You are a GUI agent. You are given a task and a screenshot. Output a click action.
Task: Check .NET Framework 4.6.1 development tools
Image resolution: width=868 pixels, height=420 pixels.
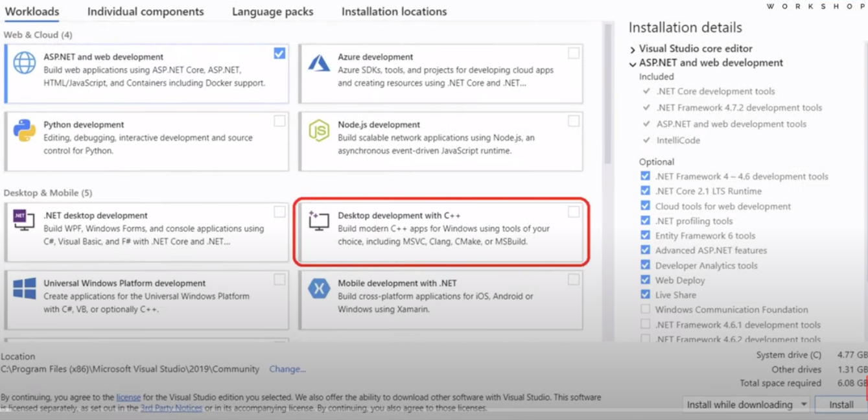click(645, 324)
